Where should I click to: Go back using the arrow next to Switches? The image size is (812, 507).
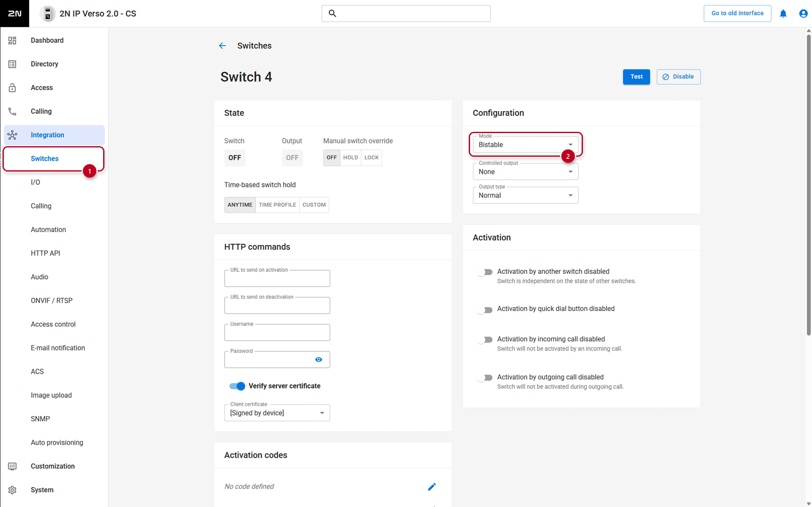point(222,46)
